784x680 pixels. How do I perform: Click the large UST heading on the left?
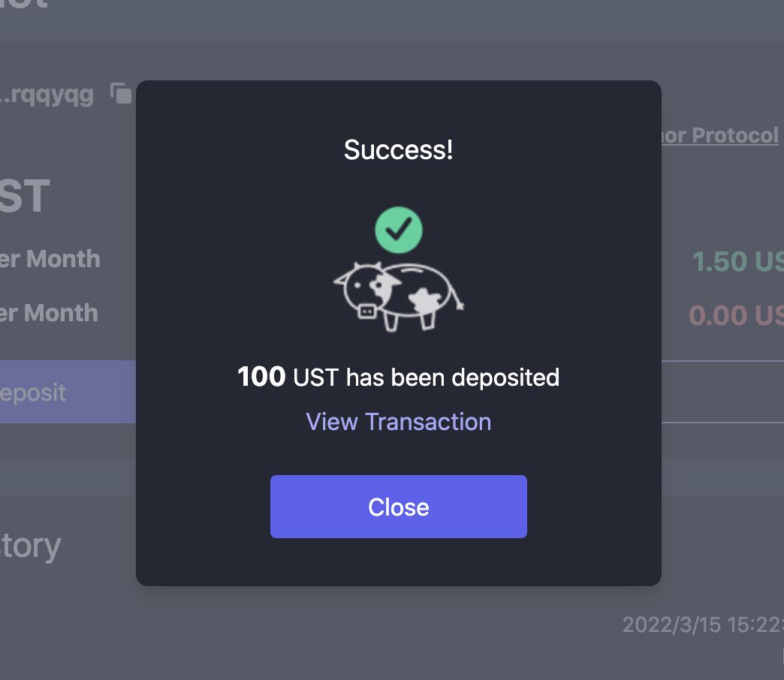coord(25,197)
